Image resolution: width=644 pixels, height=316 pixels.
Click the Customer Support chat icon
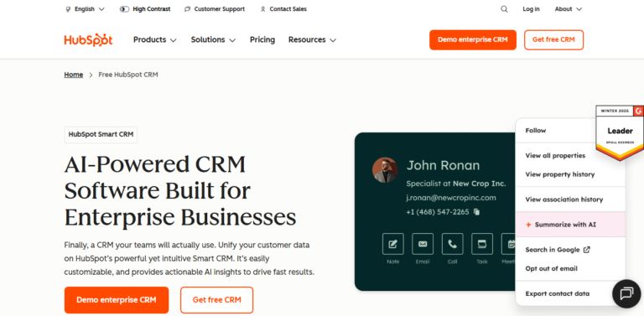pos(188,9)
